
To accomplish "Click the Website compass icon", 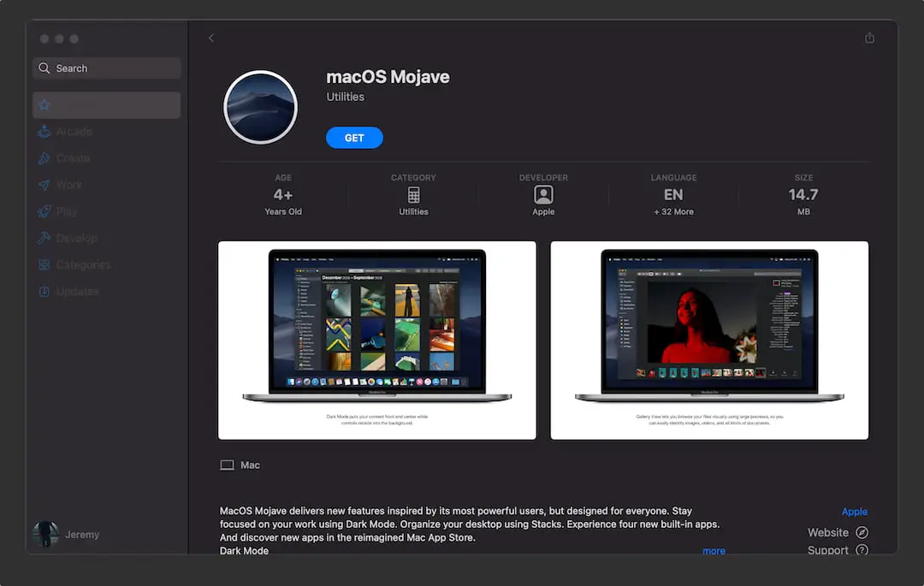I will tap(862, 532).
